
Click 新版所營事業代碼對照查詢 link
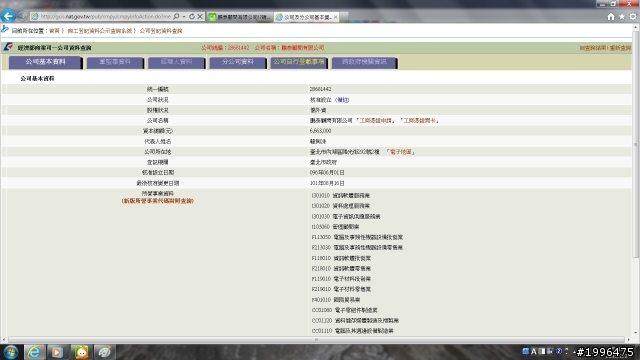(x=158, y=201)
